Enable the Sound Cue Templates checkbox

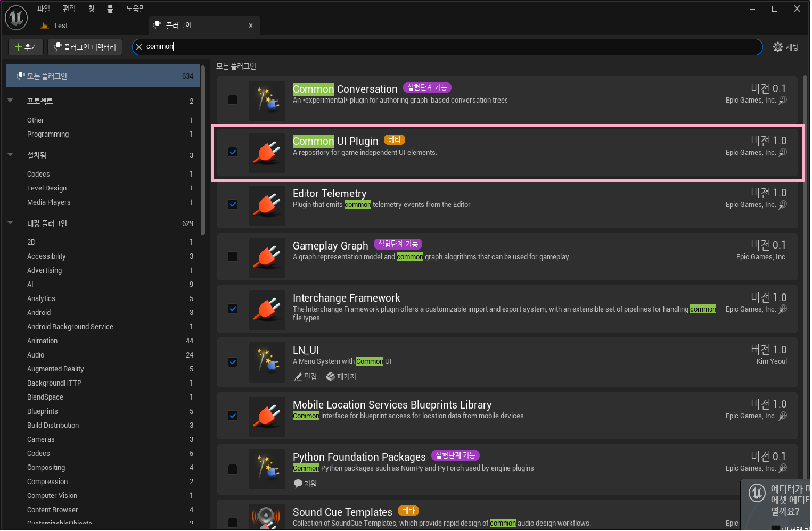[233, 522]
